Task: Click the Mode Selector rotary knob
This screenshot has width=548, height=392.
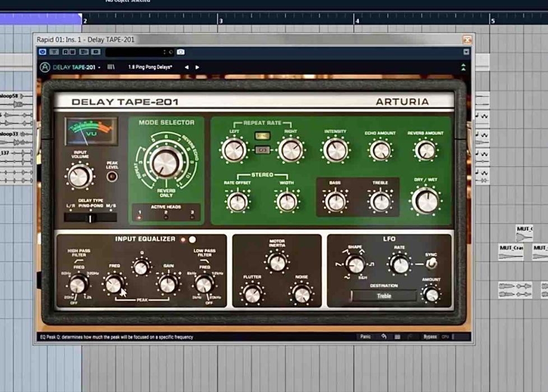Action: tap(166, 163)
